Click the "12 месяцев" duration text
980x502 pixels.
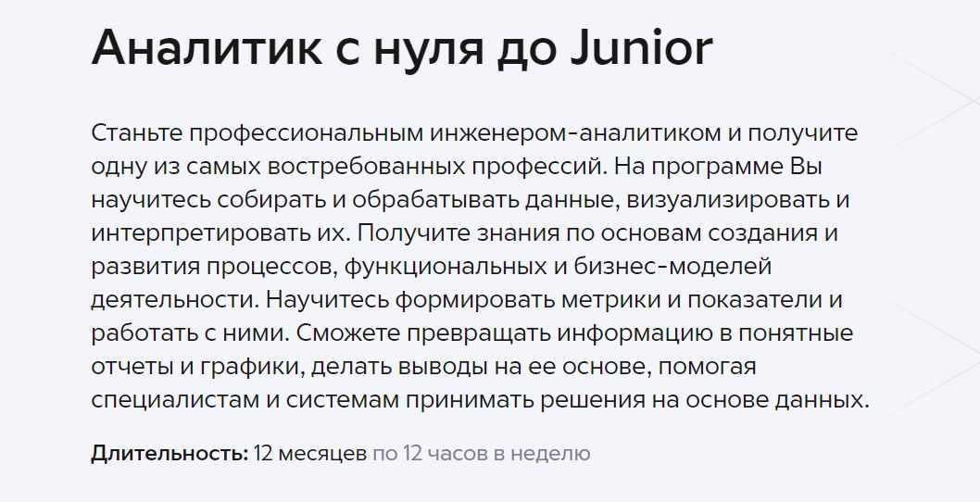pos(309,454)
